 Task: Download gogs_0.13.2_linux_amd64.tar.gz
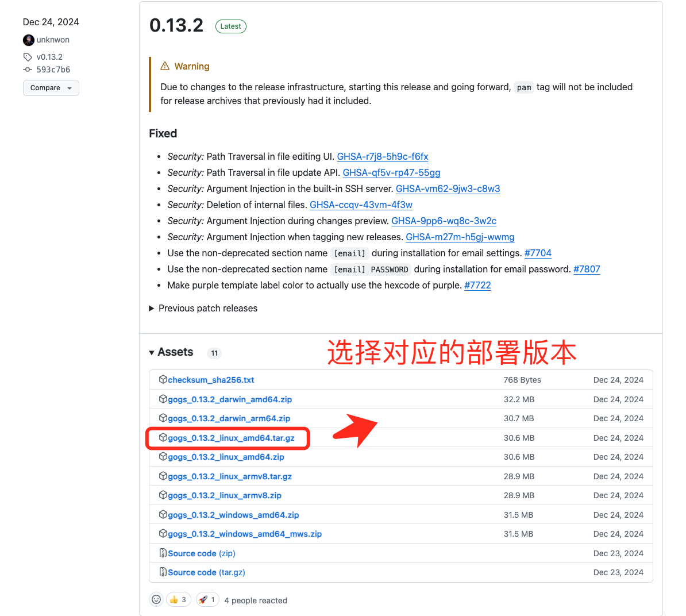tap(231, 438)
